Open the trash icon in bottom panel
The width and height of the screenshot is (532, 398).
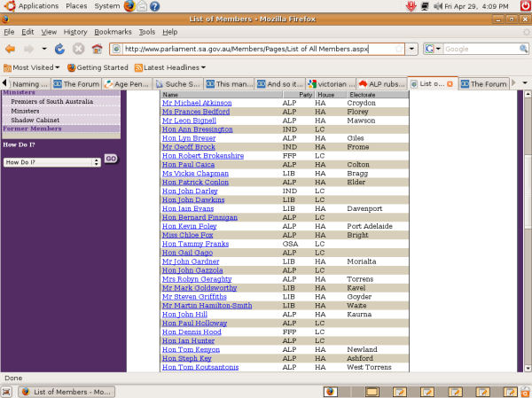526,392
